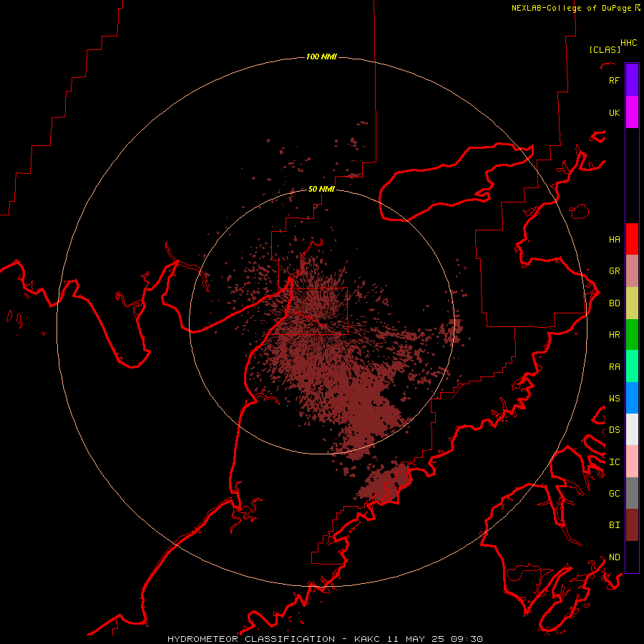Click the 50 NMI range ring label
Viewport: 644px width, 644px height.
click(321, 190)
